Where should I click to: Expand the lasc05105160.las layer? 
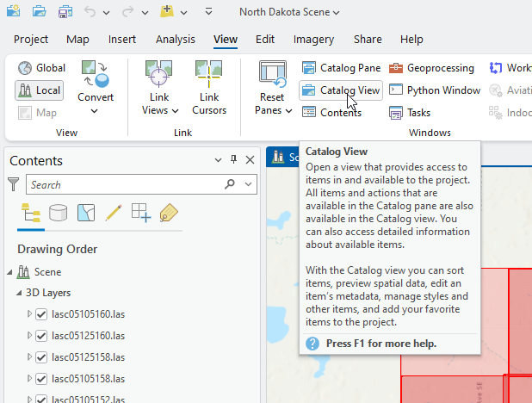tap(29, 314)
